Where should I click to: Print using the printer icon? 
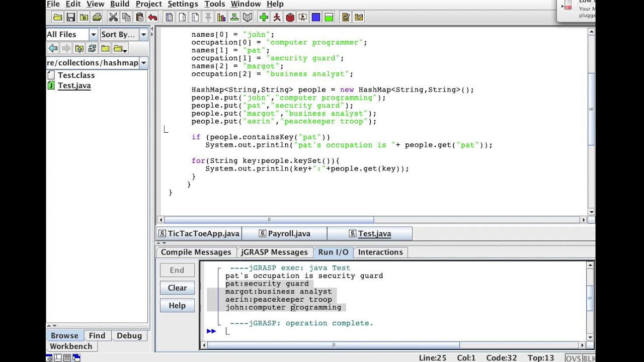click(x=97, y=17)
